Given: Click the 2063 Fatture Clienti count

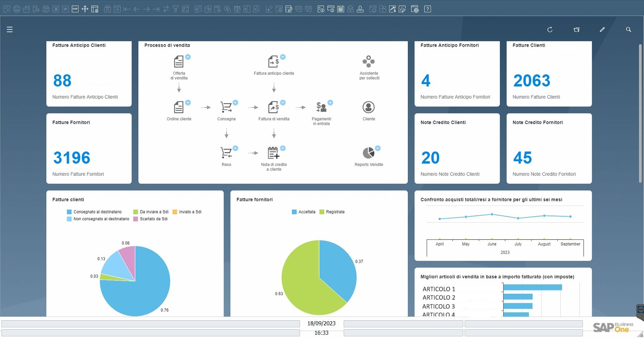Looking at the screenshot, I should pos(532,80).
